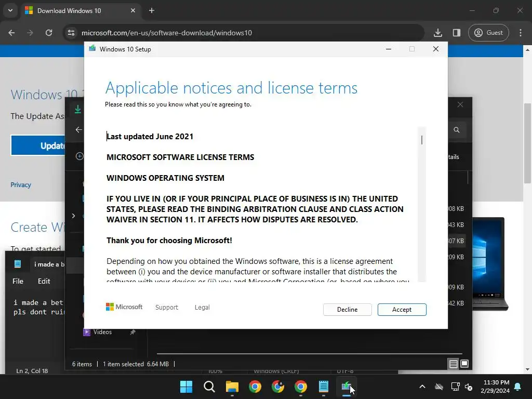Open network display tray icon

coord(455,387)
